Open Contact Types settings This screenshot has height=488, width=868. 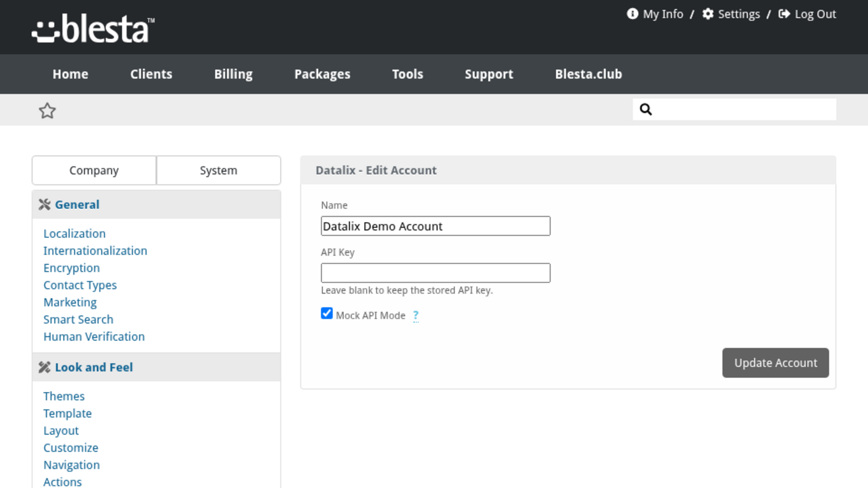(x=80, y=285)
